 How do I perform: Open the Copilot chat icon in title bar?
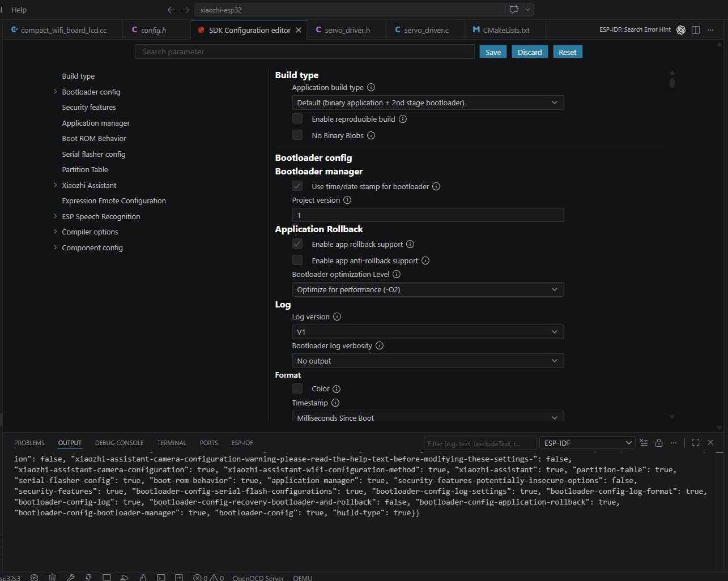[514, 10]
